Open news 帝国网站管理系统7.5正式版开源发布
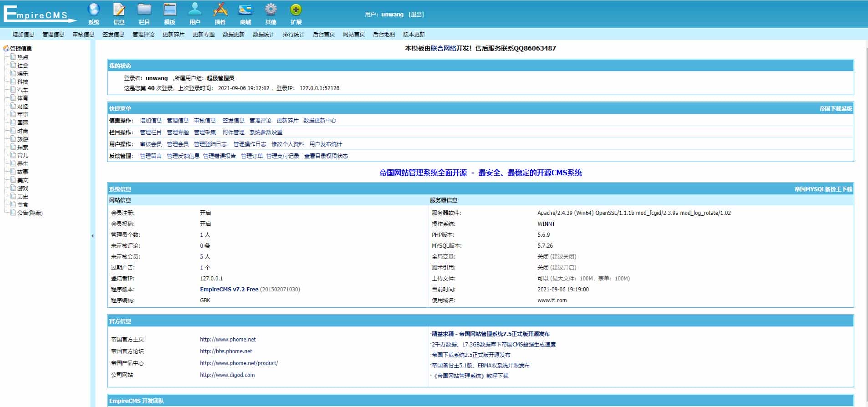This screenshot has width=868, height=407. pyautogui.click(x=490, y=334)
